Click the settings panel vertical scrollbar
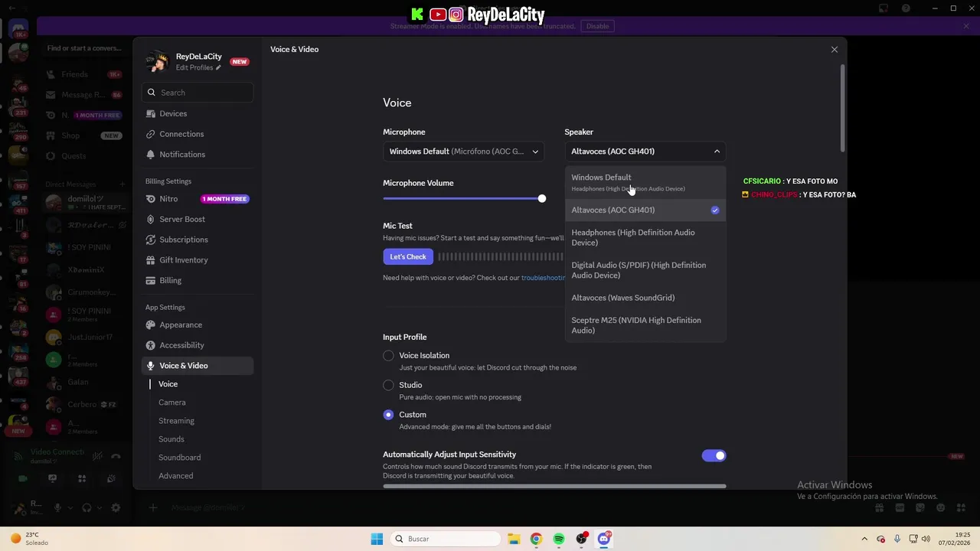 843,107
